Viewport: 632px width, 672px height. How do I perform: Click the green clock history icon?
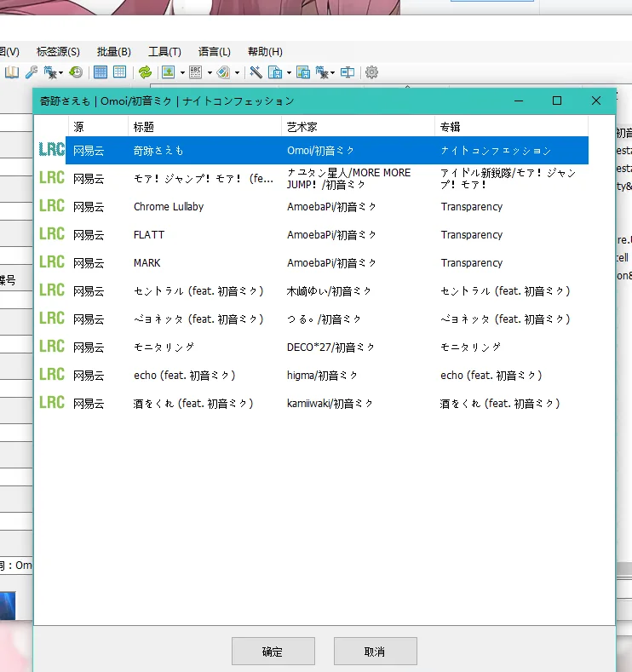[x=76, y=72]
